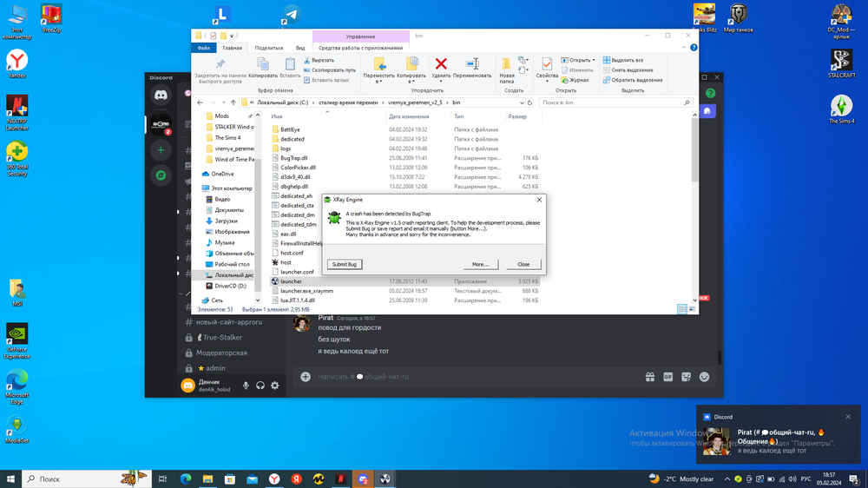This screenshot has height=488, width=868.
Task: Open the Поделиться ribbon tab
Action: (x=269, y=49)
